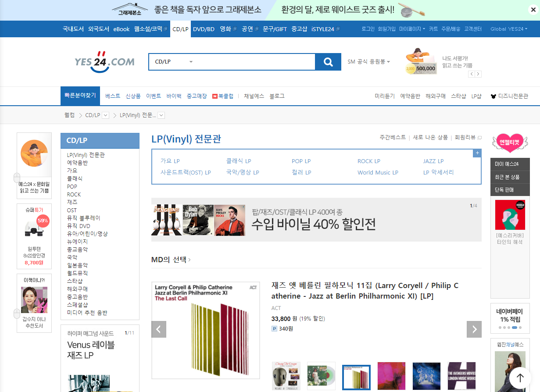Switch to the eBook top tab
This screenshot has width=540, height=392.
pyautogui.click(x=122, y=29)
